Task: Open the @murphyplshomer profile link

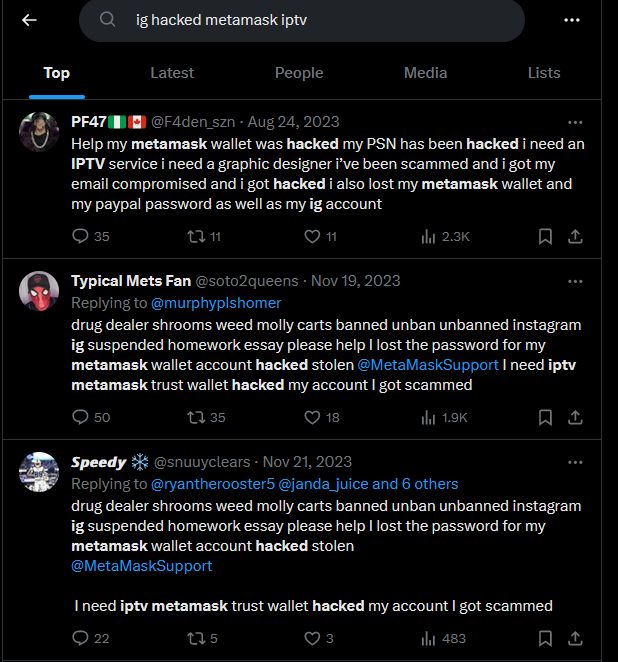Action: coord(216,303)
